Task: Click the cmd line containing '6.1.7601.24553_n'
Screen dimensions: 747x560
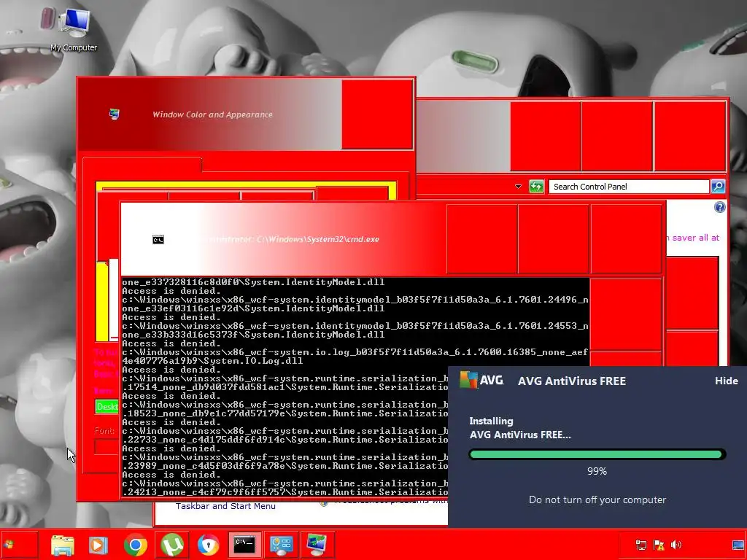Action: (355, 326)
